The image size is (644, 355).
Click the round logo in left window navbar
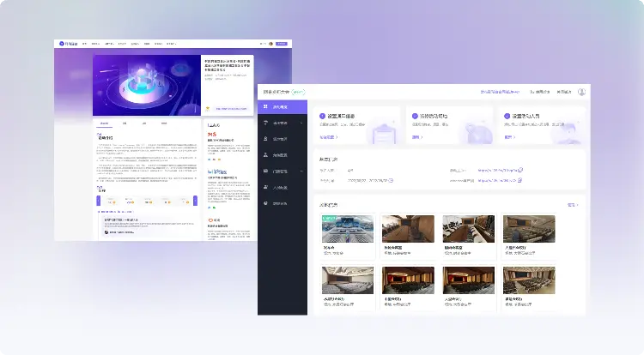click(x=62, y=44)
